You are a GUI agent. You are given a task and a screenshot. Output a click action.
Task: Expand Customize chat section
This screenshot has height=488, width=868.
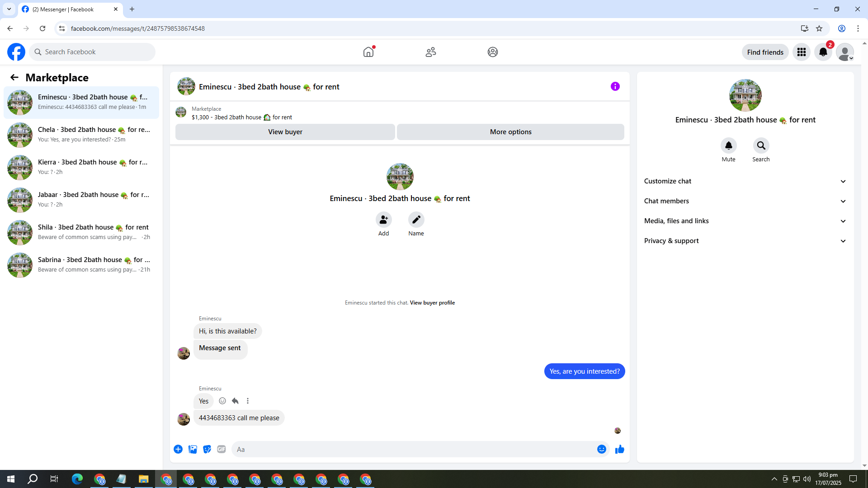[x=745, y=181]
